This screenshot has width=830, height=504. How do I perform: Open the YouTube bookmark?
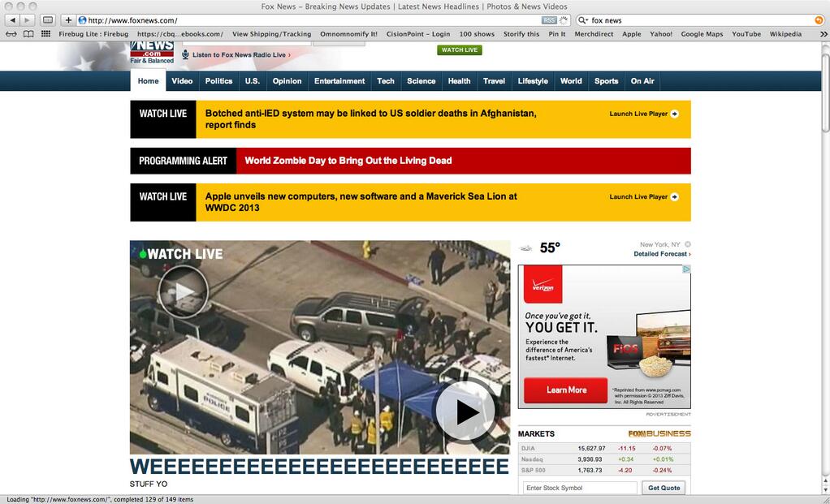[x=746, y=34]
